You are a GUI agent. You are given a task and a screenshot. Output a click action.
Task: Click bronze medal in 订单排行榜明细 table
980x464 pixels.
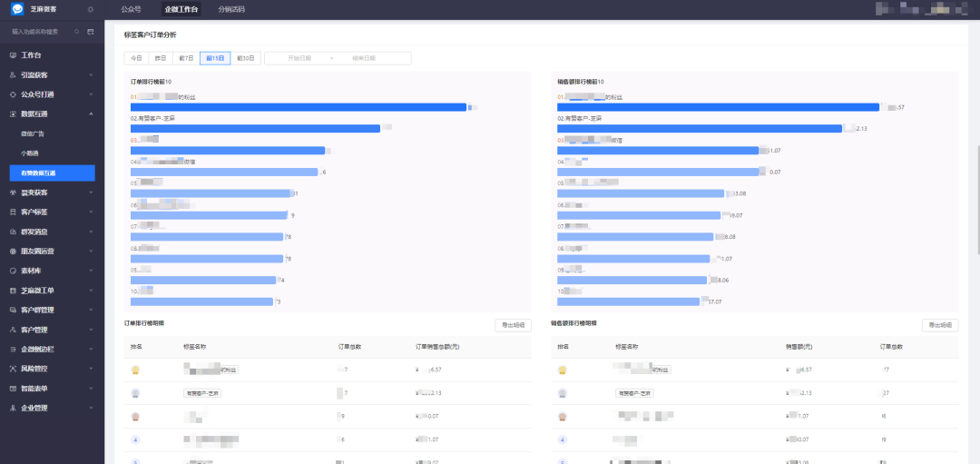[135, 417]
